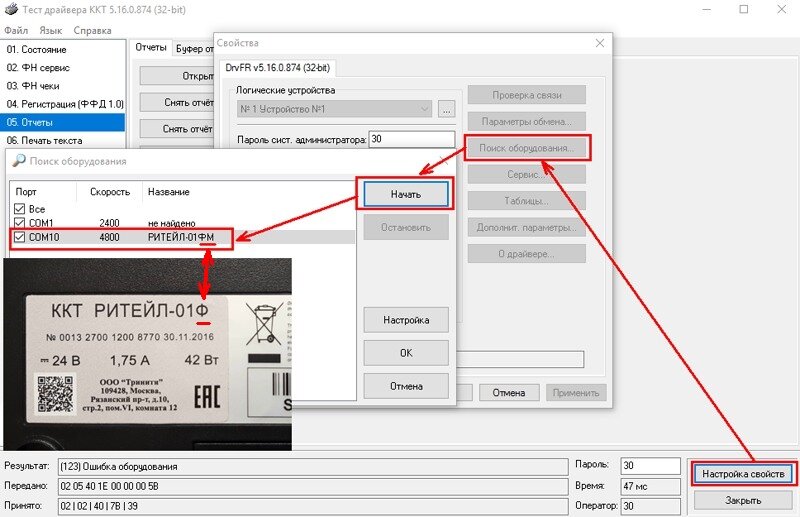
Task: Select 04. Регистрация (ФФД 1.0) item
Action: (65, 104)
